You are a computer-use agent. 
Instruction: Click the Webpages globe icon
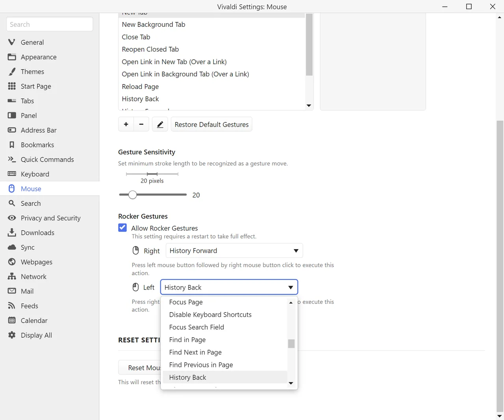12,262
